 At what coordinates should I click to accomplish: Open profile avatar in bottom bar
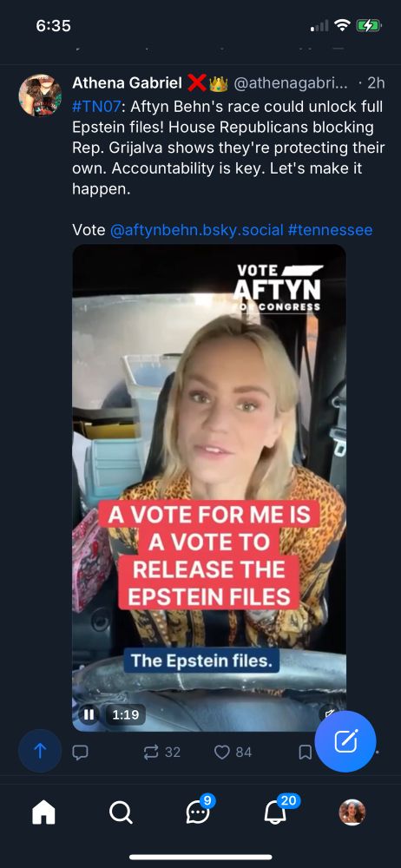click(x=352, y=812)
